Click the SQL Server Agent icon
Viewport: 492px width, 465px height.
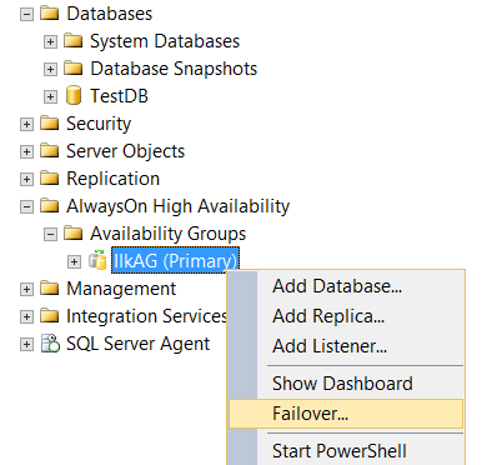(50, 343)
